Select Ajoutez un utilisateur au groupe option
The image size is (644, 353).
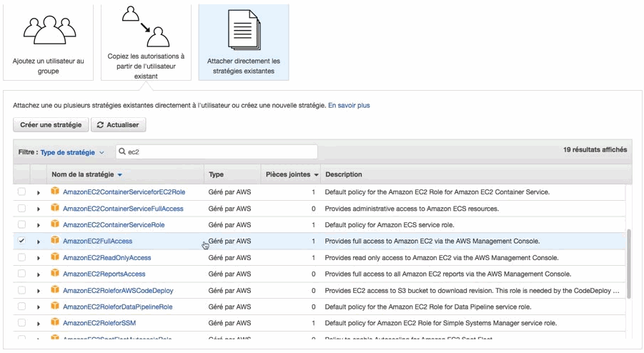click(x=48, y=43)
